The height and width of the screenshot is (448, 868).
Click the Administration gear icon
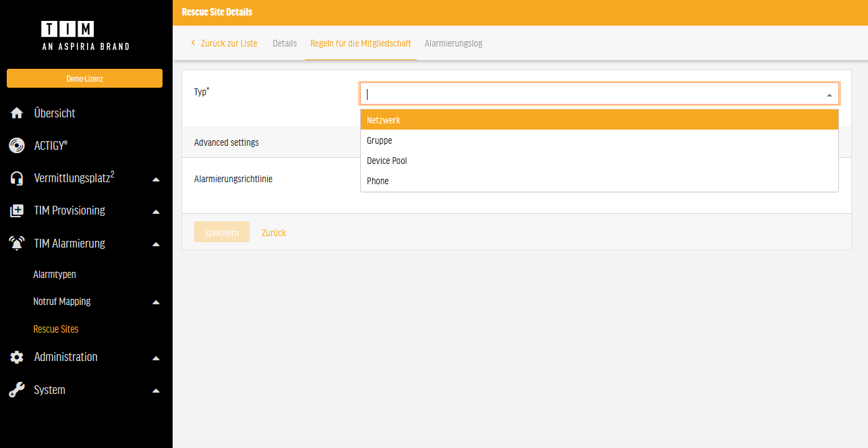[x=17, y=358]
